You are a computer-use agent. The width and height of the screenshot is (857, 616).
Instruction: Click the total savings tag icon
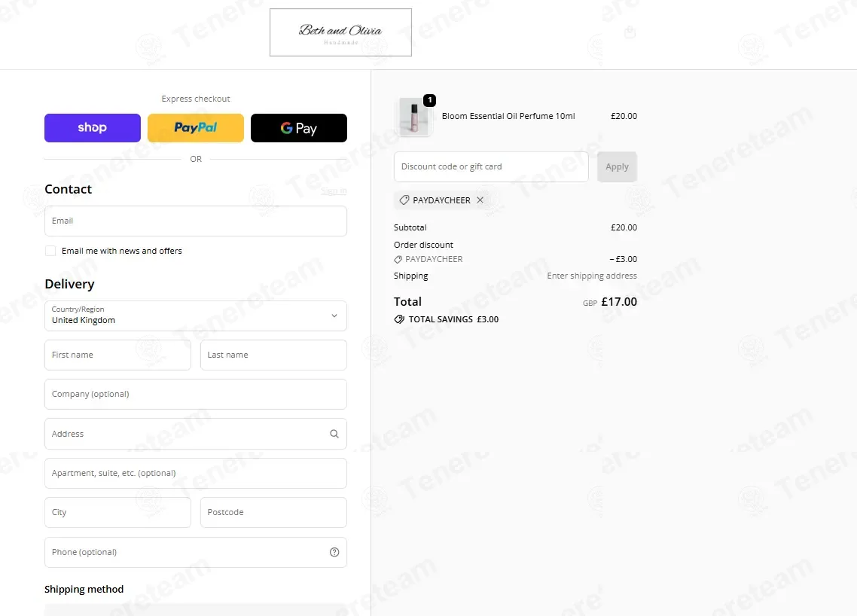(400, 319)
